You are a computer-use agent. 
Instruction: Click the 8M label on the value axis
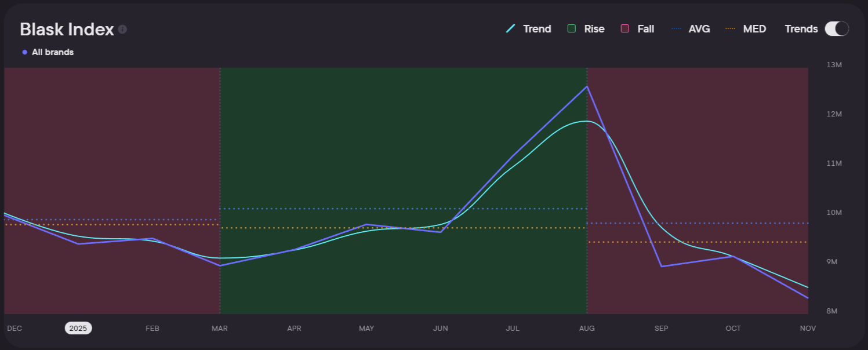point(832,311)
